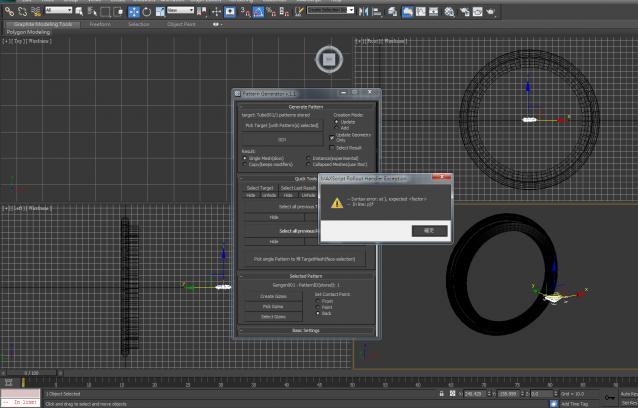Click the Align tool icon
The height and width of the screenshot is (408, 638).
(377, 12)
